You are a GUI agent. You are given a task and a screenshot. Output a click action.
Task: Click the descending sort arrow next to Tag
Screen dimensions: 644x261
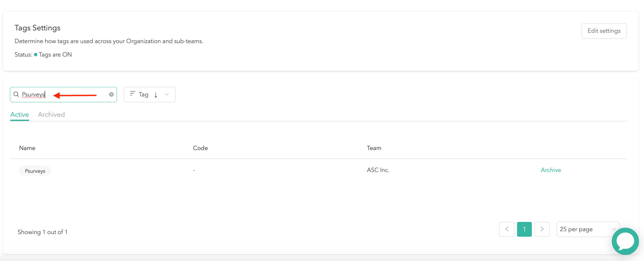[156, 95]
